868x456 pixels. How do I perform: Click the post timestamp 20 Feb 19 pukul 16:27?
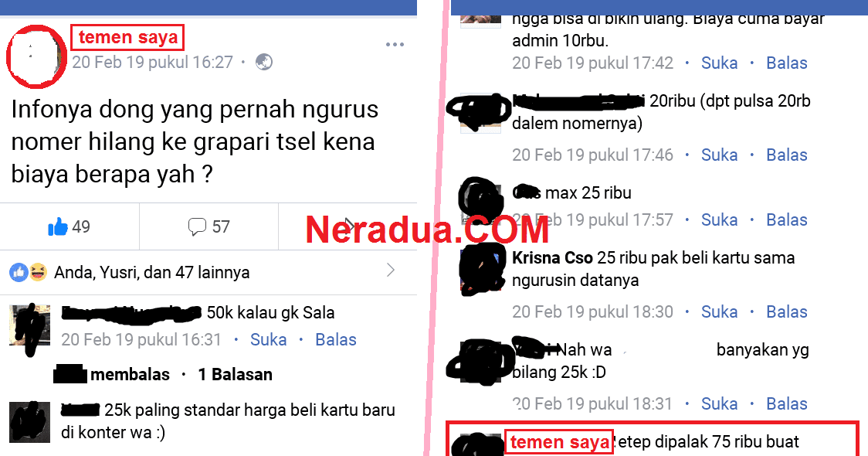click(152, 62)
